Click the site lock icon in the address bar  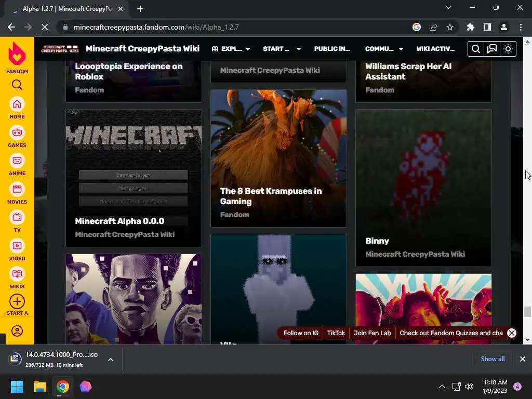click(65, 27)
